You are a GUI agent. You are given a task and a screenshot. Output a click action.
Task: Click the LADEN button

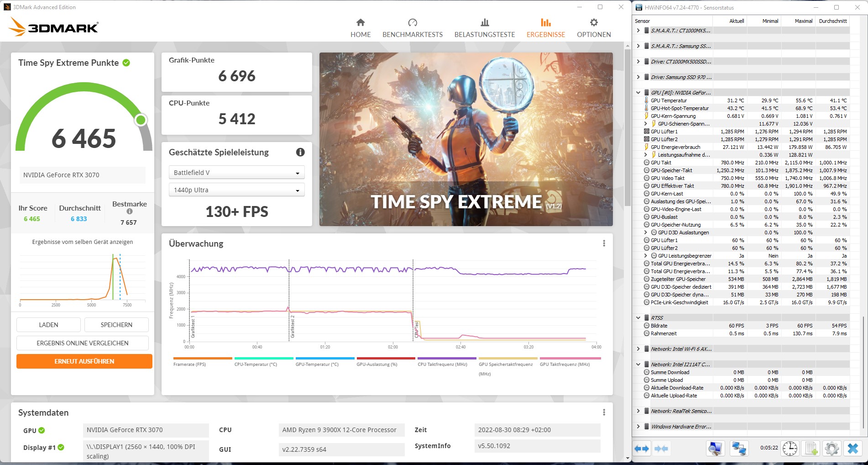coord(48,325)
